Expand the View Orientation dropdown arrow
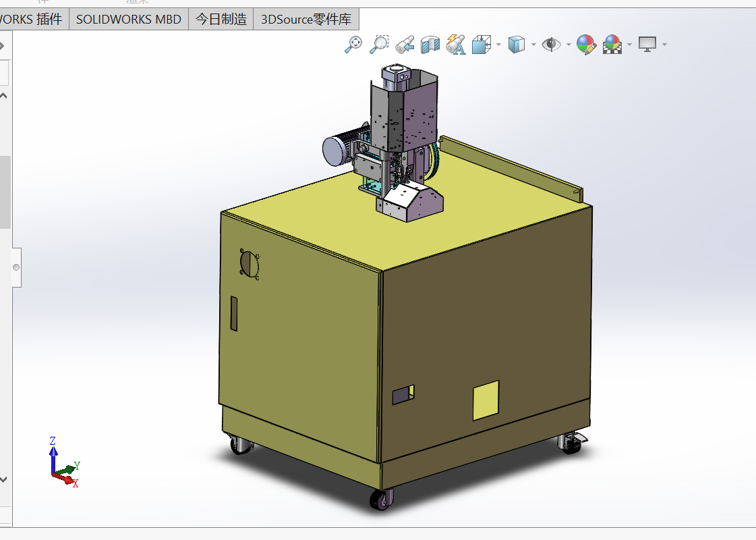Screen dimensions: 756x540 498,45
